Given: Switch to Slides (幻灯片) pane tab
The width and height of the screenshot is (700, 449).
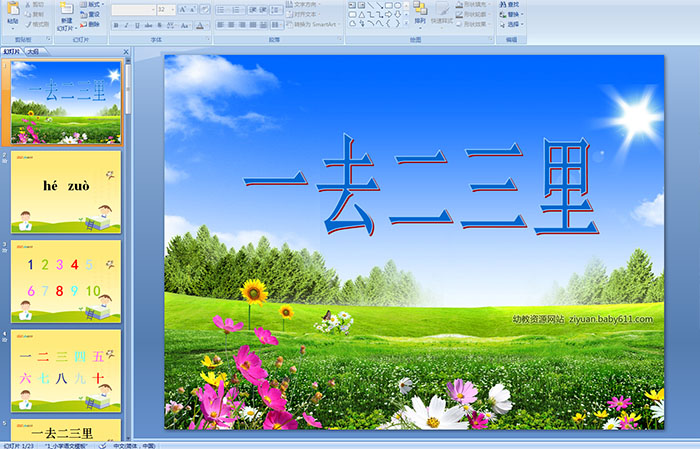Looking at the screenshot, I should (x=12, y=52).
